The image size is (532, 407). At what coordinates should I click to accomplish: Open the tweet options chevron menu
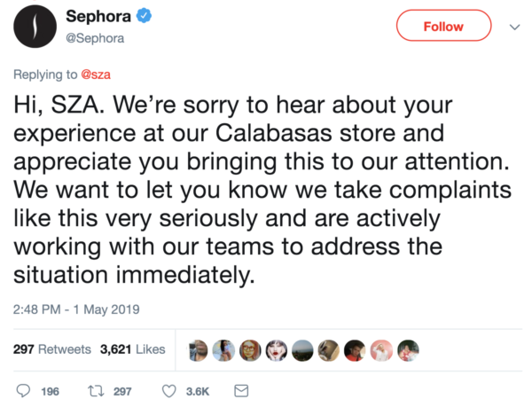pyautogui.click(x=514, y=27)
